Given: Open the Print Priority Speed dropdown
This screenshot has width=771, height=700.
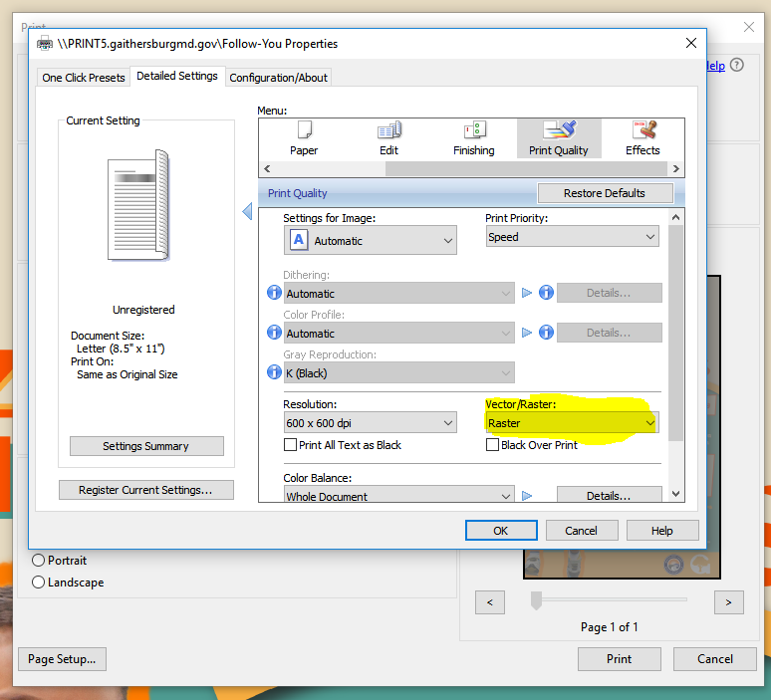Looking at the screenshot, I should [572, 237].
